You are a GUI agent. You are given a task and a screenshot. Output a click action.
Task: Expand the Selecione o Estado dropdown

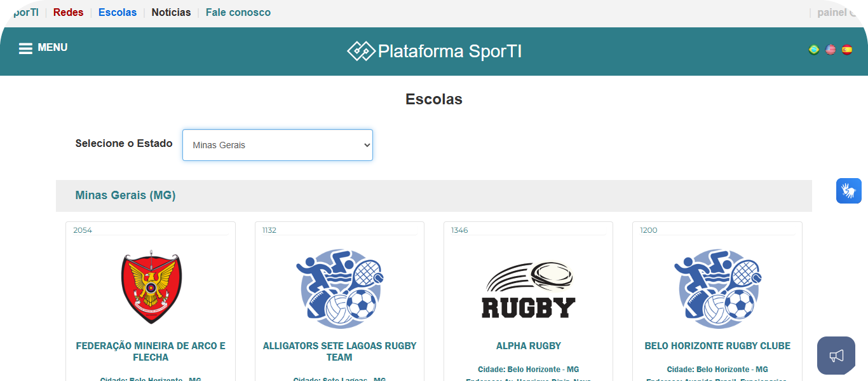coord(278,145)
